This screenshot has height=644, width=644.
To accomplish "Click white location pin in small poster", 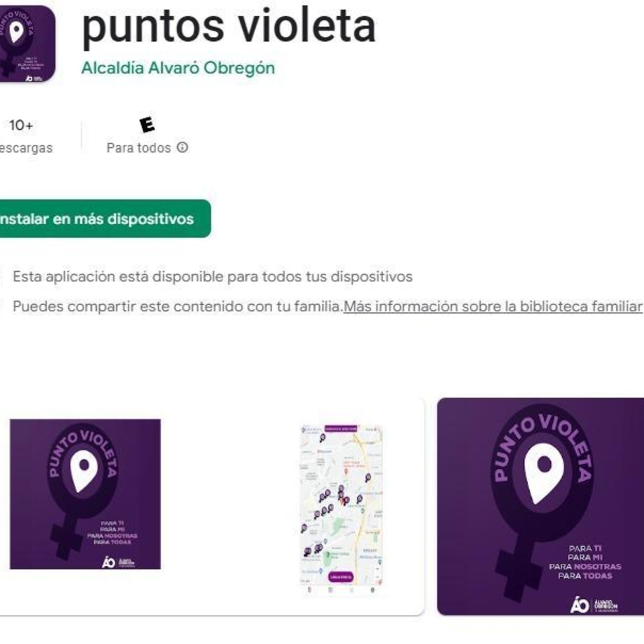I will point(83,471).
